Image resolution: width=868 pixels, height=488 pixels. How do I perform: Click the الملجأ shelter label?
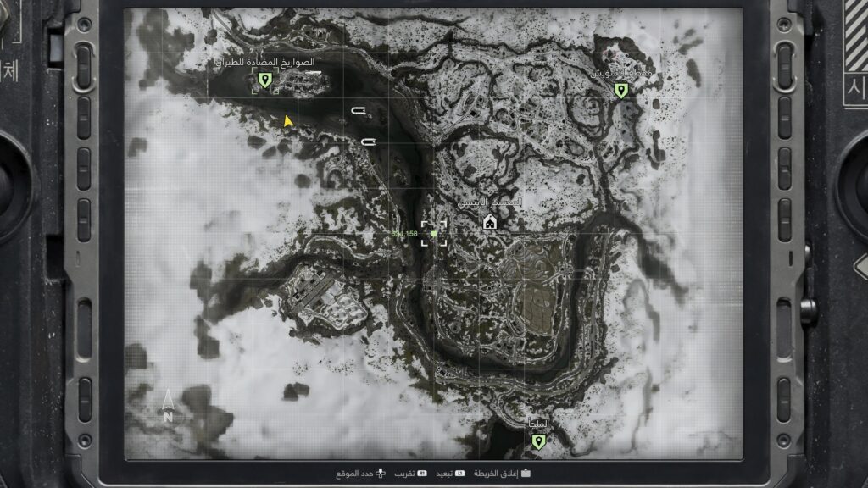click(x=538, y=424)
